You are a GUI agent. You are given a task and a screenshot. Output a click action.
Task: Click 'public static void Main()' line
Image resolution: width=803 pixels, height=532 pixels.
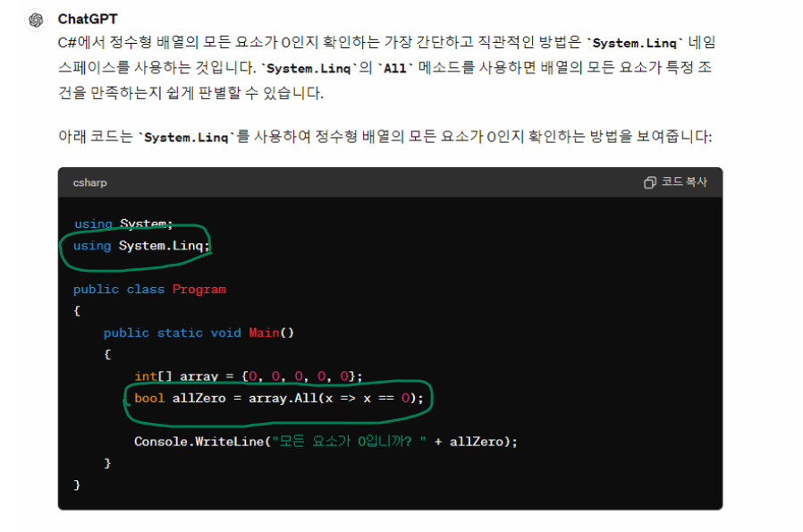pyautogui.click(x=199, y=333)
